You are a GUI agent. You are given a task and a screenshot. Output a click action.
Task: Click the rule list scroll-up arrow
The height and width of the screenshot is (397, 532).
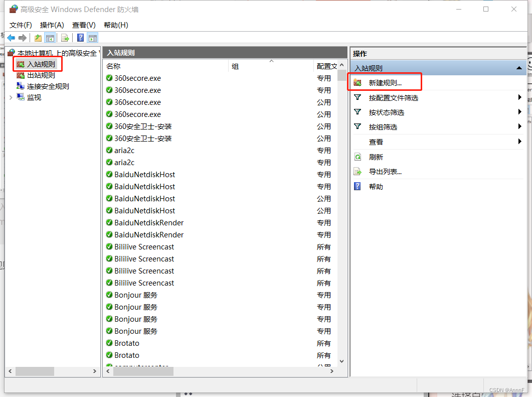341,65
